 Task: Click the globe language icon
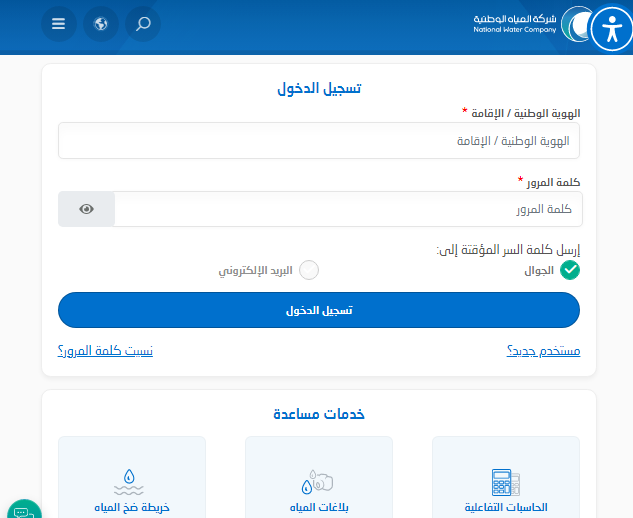pyautogui.click(x=101, y=24)
